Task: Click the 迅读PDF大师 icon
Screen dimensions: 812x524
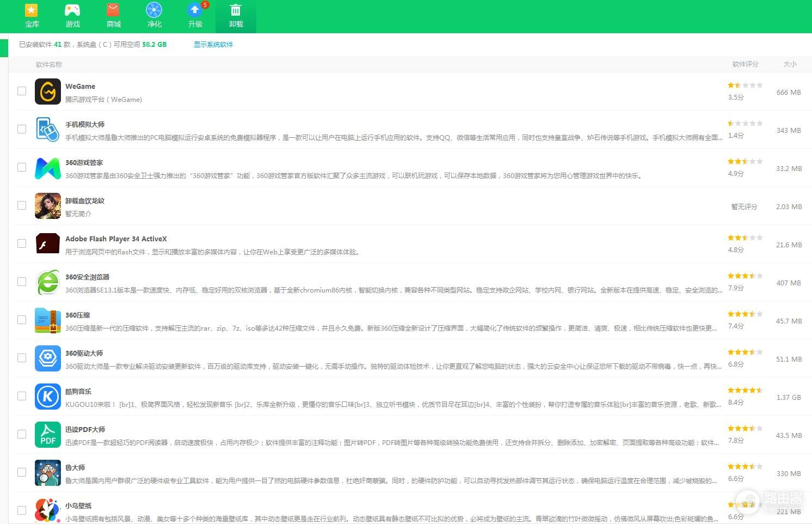Action: pyautogui.click(x=48, y=435)
